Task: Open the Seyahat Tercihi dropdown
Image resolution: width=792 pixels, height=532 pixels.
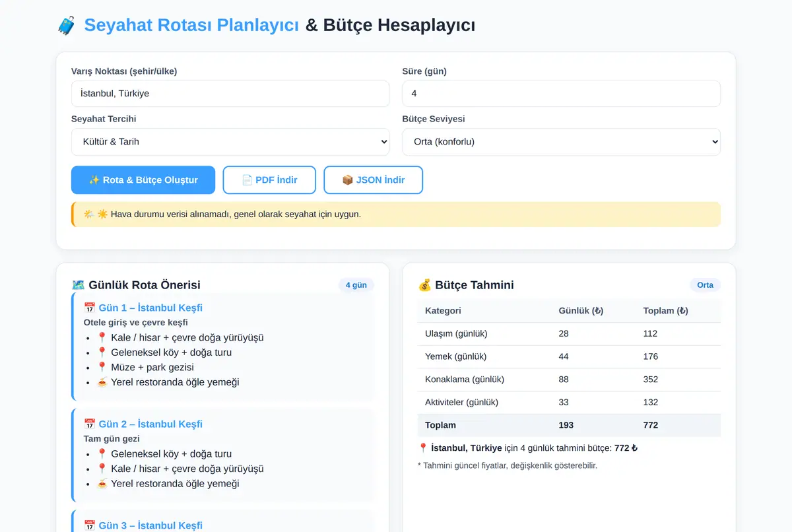Action: click(230, 142)
